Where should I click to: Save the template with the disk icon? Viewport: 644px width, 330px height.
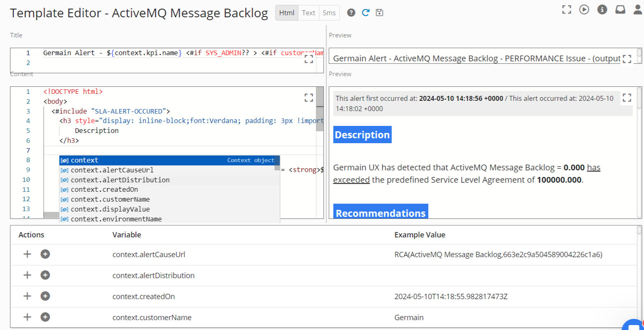coord(380,13)
